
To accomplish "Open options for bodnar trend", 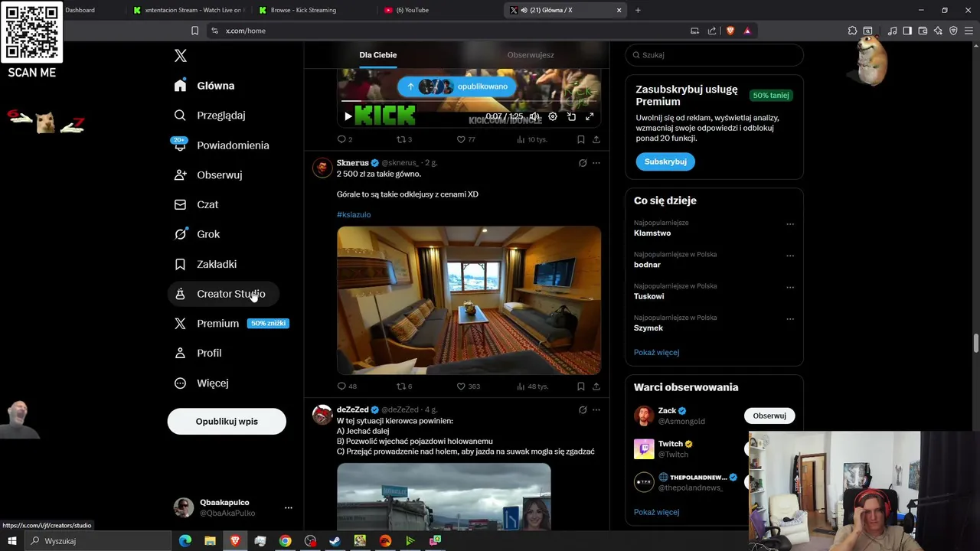I will 790,256.
